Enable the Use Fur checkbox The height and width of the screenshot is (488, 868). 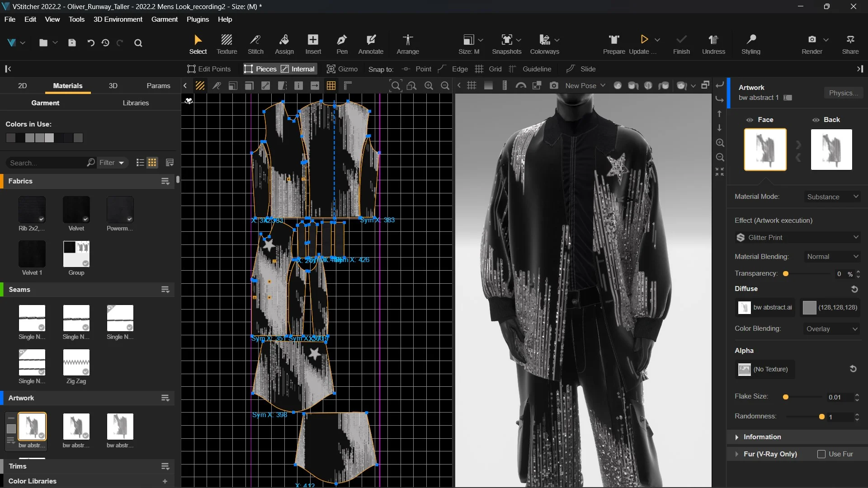coord(821,454)
